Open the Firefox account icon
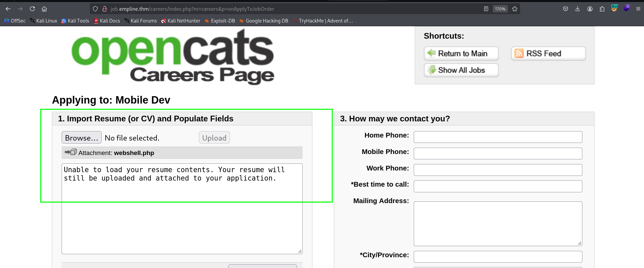The image size is (644, 268). click(590, 9)
